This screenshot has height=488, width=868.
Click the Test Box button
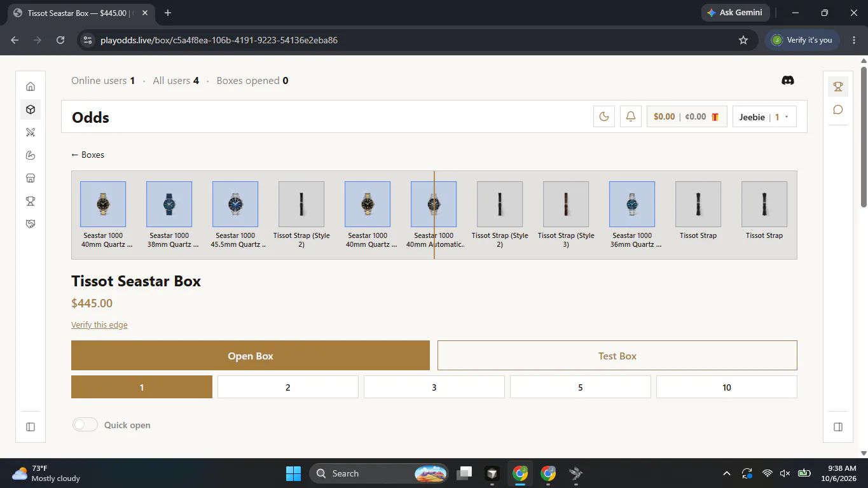tap(617, 356)
